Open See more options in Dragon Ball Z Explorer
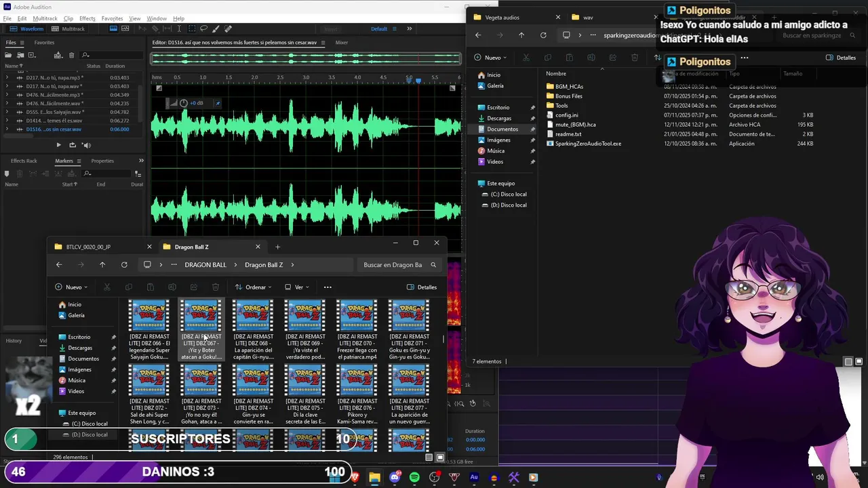 [328, 287]
